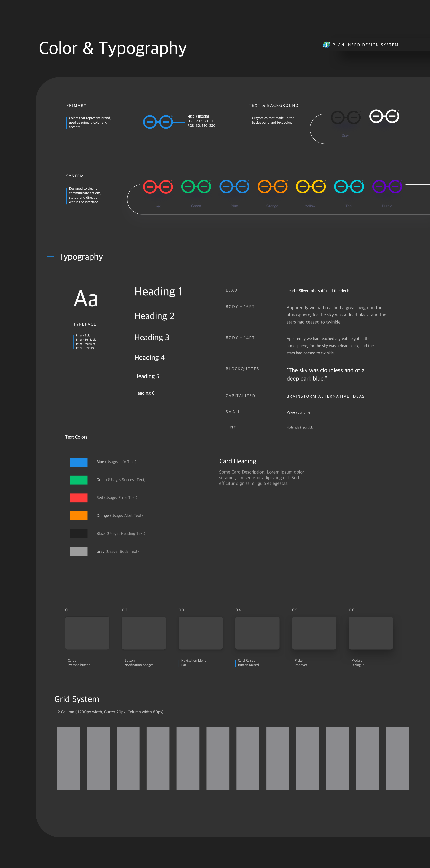This screenshot has width=430, height=868.
Task: Click the Black heading text swatch
Action: click(78, 534)
